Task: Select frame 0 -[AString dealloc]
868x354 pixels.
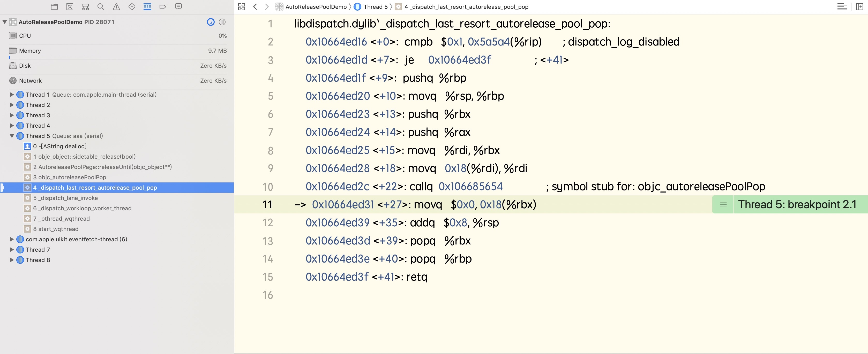Action: pos(60,146)
